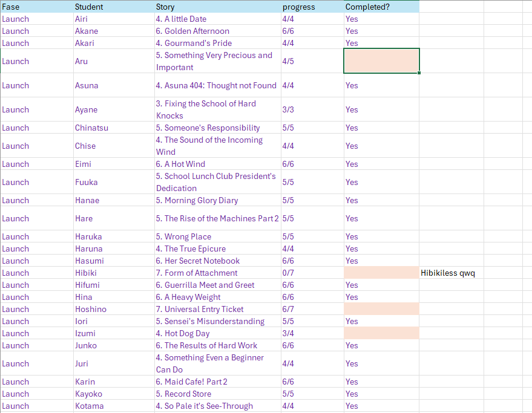Select the 'Launch' cell in Eimi's row
Screen dimensions: 532x413
pos(37,164)
